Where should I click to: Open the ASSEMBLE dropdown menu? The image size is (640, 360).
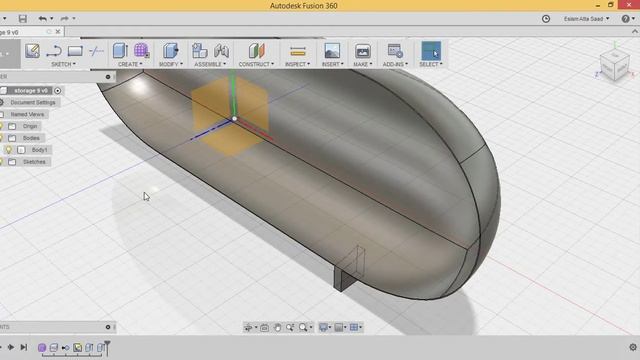pyautogui.click(x=210, y=64)
